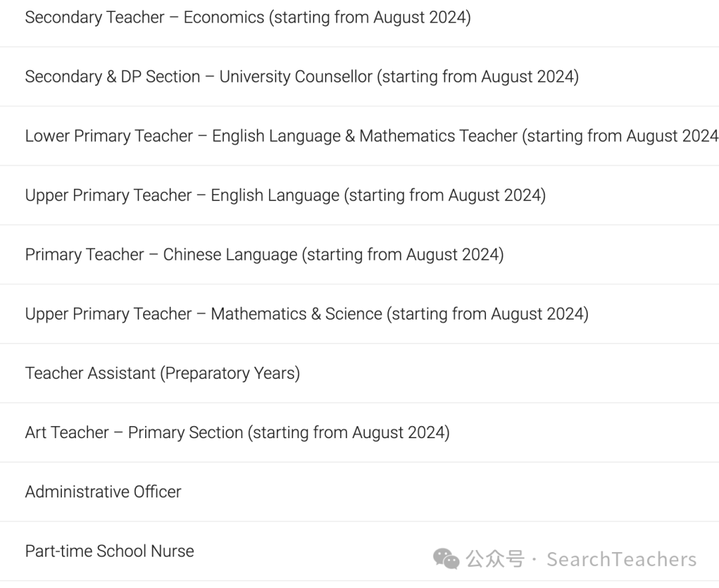This screenshot has width=719, height=588.
Task: Click "Mathematics & Science" in Upper Primary row
Action: click(x=296, y=314)
